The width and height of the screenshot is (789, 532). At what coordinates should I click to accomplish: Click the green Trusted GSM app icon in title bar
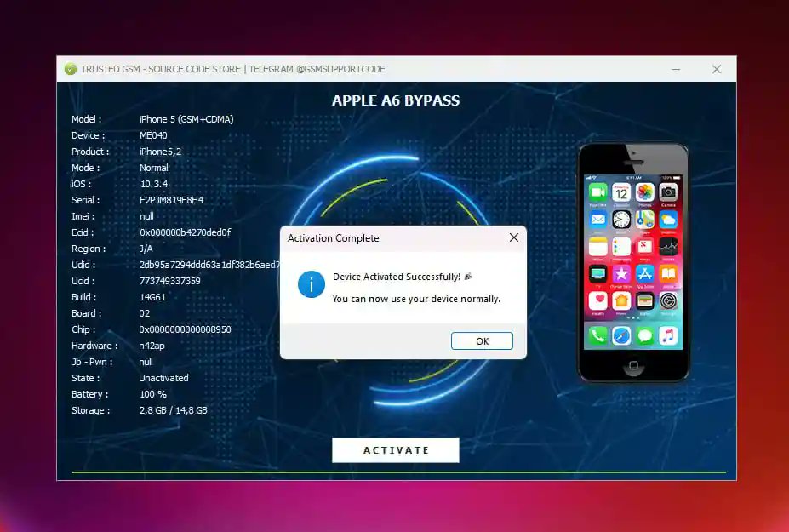71,69
